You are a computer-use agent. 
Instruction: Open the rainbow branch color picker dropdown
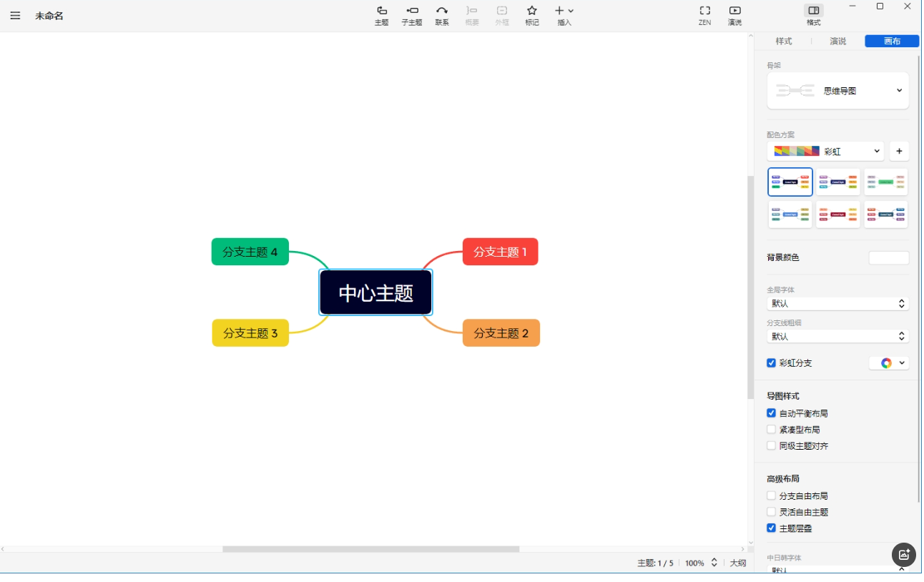tap(889, 363)
